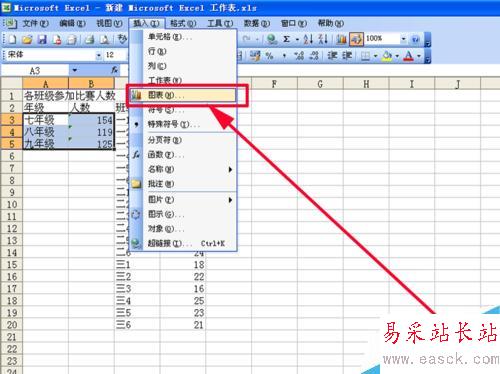Image resolution: width=500 pixels, height=374 pixels.
Task: Click the Help question mark icon
Action: [x=415, y=39]
